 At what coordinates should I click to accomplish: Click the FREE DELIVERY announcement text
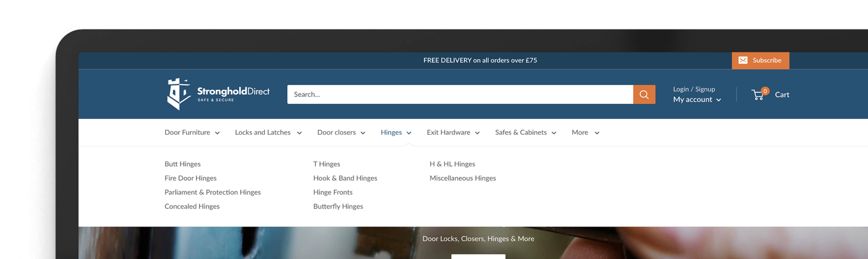(480, 60)
